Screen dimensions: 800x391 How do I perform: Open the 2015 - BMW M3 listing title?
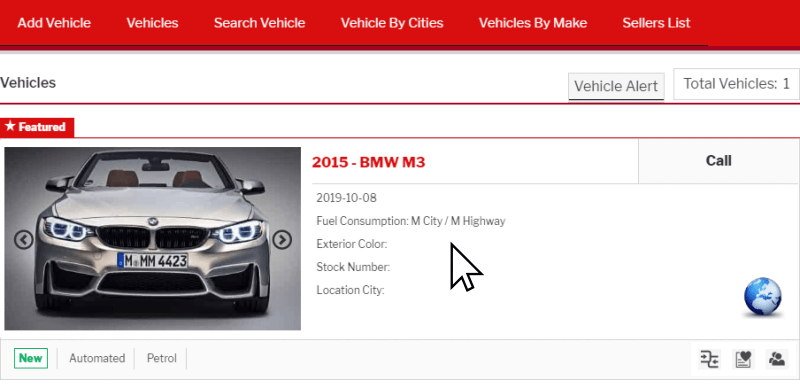coord(368,162)
